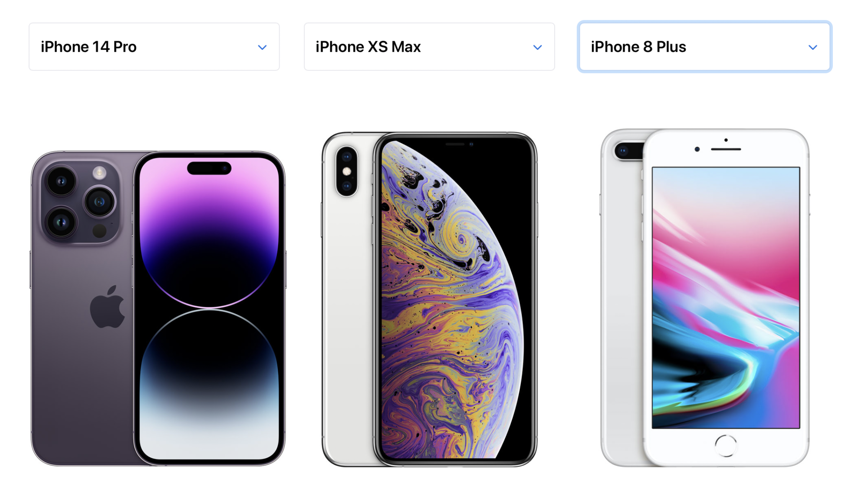The image size is (868, 486).
Task: Click the iPhone 8 Plus colorful display
Action: [726, 298]
